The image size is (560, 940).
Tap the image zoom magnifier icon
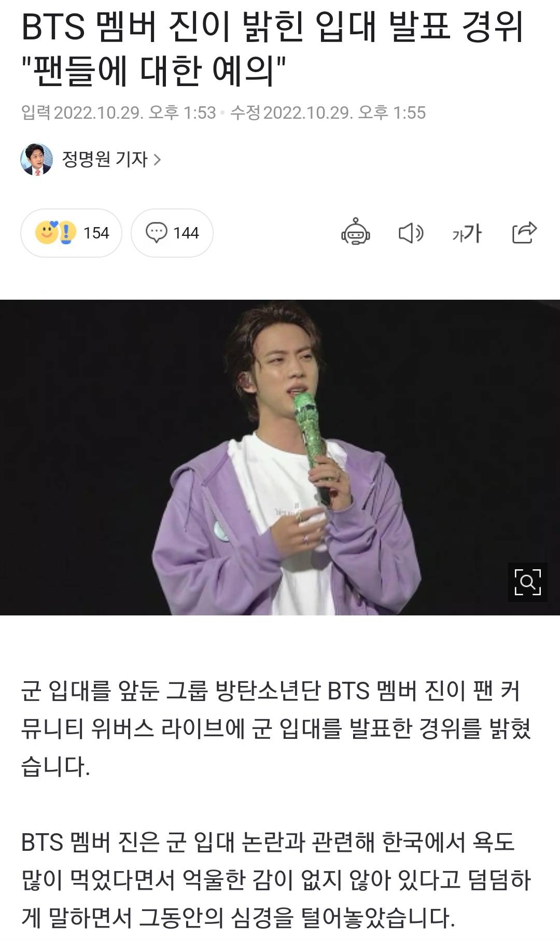(x=527, y=582)
